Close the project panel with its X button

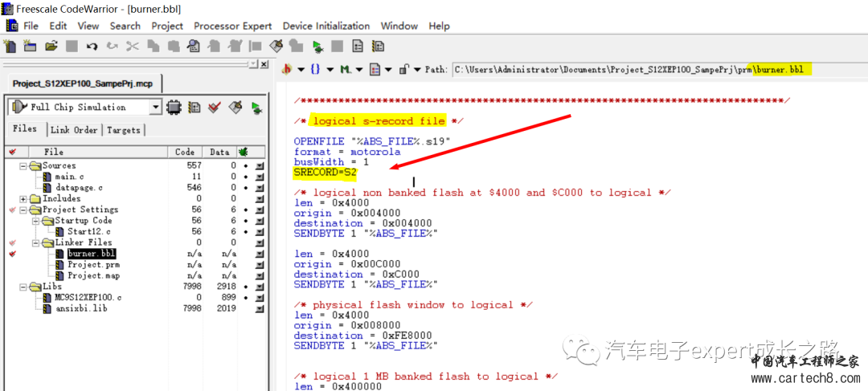pyautogui.click(x=264, y=64)
